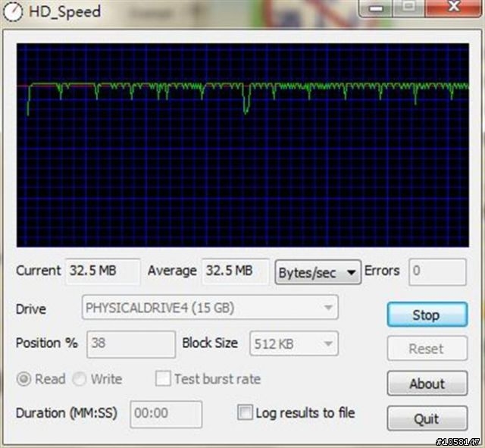485x448 pixels.
Task: Open the PHYSICALDRIVE4 drive dropdown
Action: click(x=210, y=308)
